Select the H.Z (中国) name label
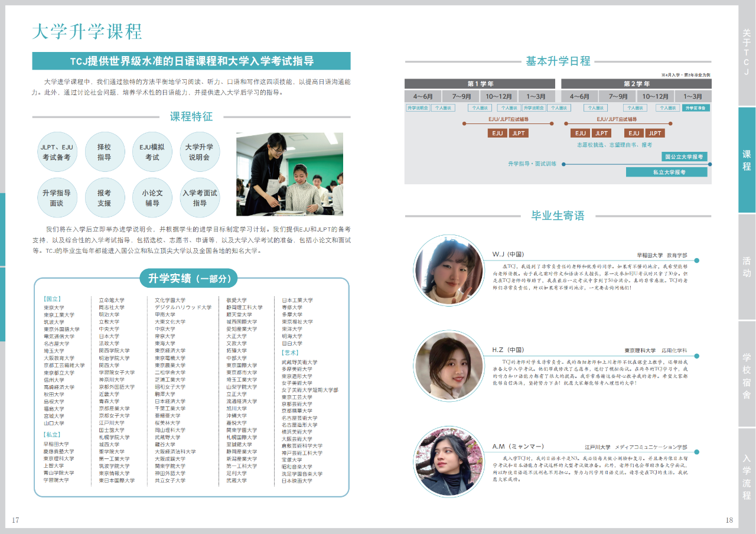This screenshot has width=756, height=534. coord(508,350)
